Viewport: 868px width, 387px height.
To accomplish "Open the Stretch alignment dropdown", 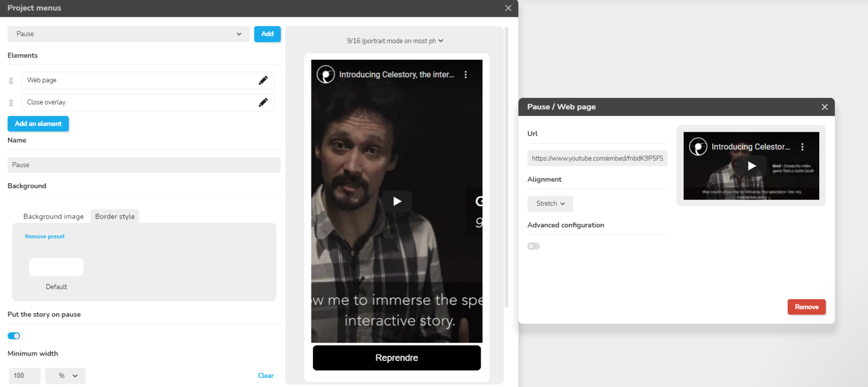I will pos(550,204).
